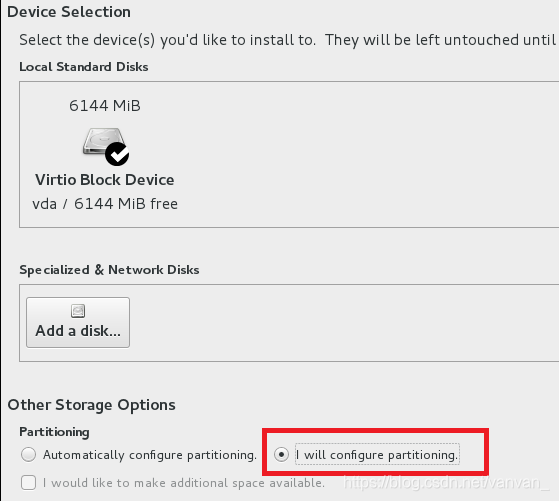This screenshot has height=501, width=559.
Task: Click the Other Storage Options heading
Action: [92, 405]
